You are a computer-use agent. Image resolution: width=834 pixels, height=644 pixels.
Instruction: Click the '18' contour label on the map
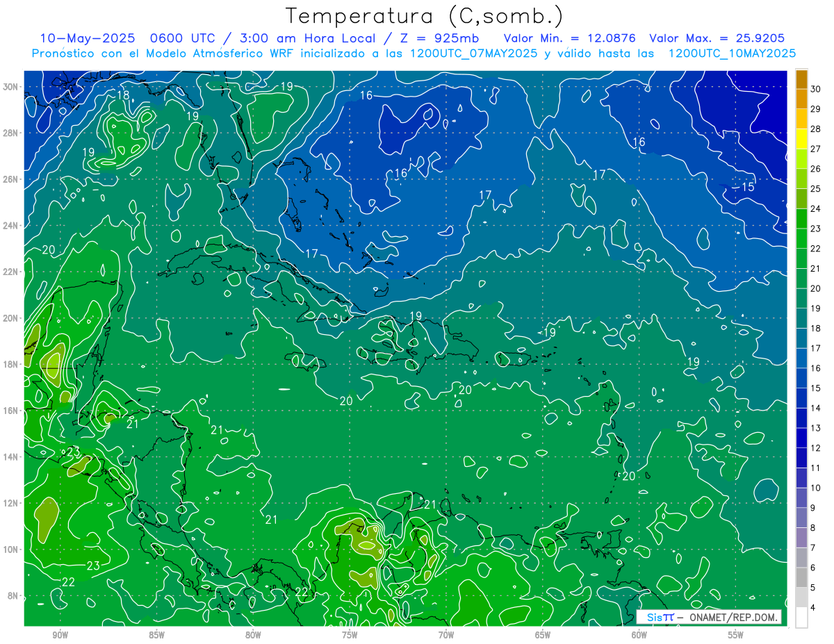coord(123,95)
